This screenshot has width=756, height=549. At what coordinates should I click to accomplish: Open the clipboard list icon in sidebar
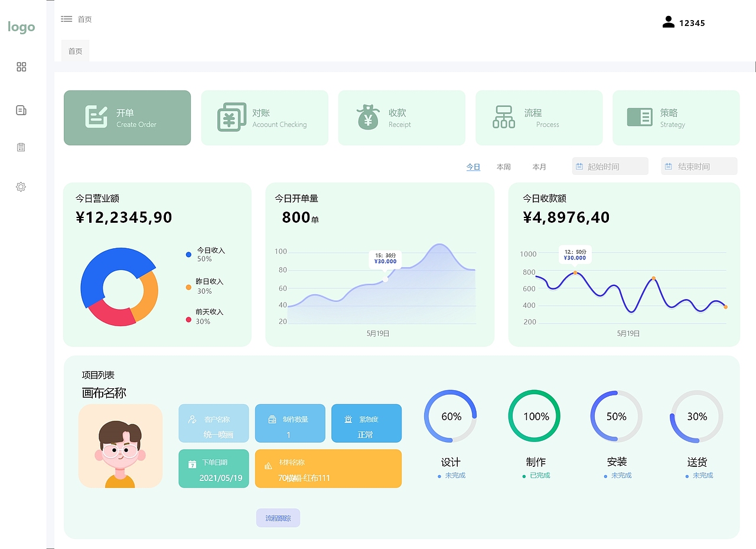(21, 147)
